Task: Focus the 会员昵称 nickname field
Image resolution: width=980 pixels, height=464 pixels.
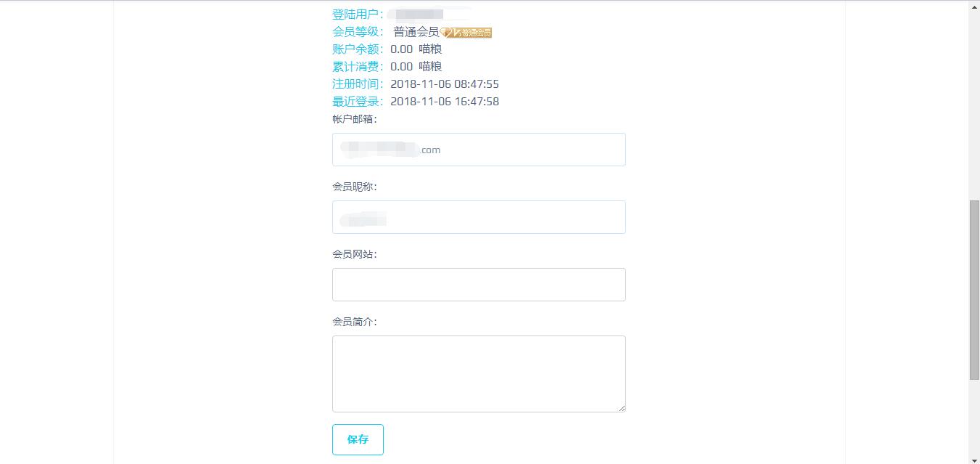Action: 479,217
